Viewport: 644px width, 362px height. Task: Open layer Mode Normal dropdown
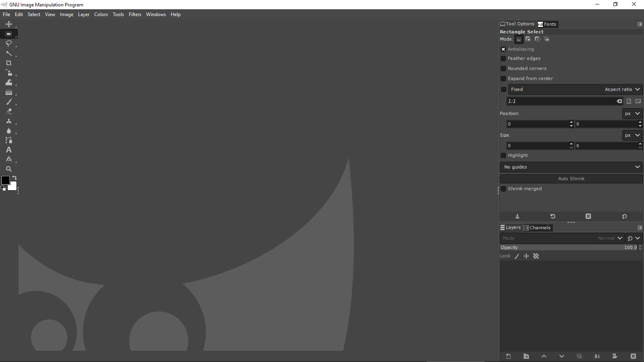[x=562, y=238]
